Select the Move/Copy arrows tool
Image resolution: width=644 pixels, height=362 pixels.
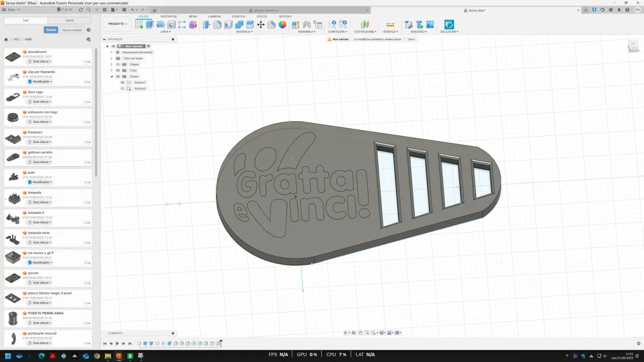pos(261,24)
